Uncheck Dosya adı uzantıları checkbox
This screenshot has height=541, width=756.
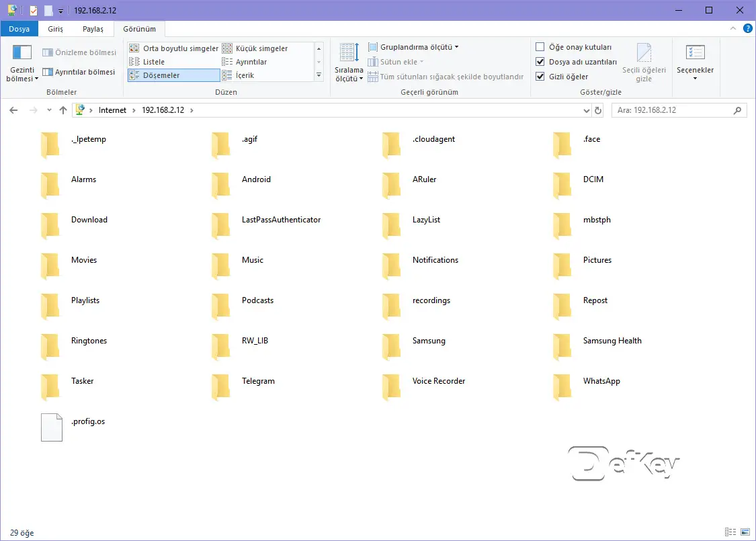pyautogui.click(x=540, y=62)
